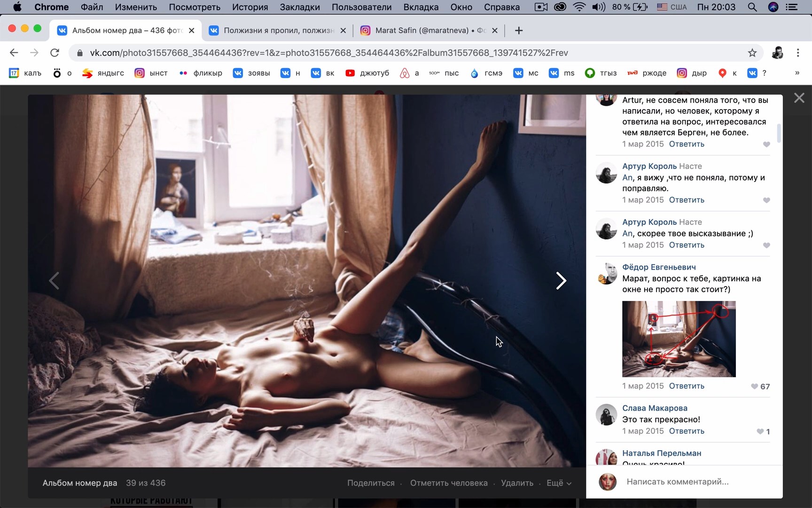
Task: Like Фёдор Евгеньевич's comment with 67 likes
Action: (754, 387)
